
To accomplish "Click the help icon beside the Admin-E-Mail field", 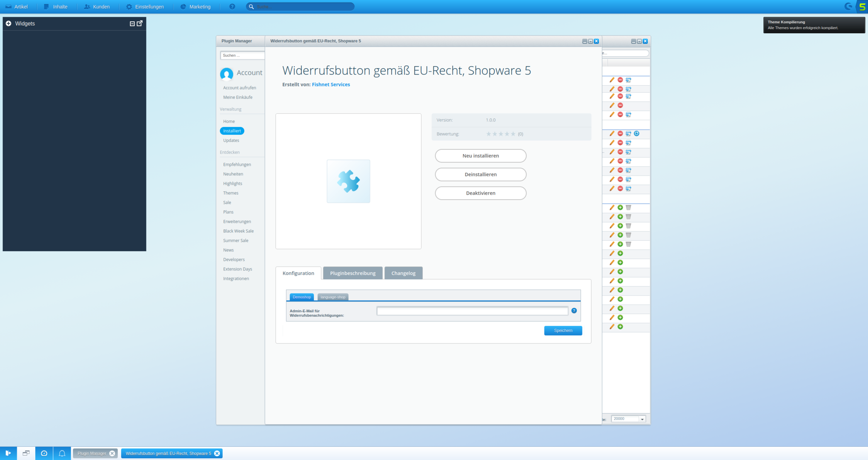I will click(x=574, y=310).
